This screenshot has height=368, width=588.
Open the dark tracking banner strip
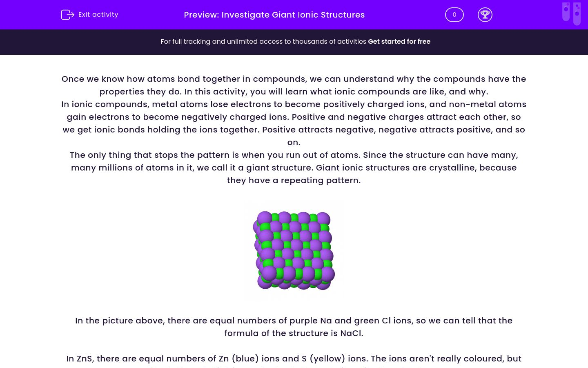[x=294, y=42]
